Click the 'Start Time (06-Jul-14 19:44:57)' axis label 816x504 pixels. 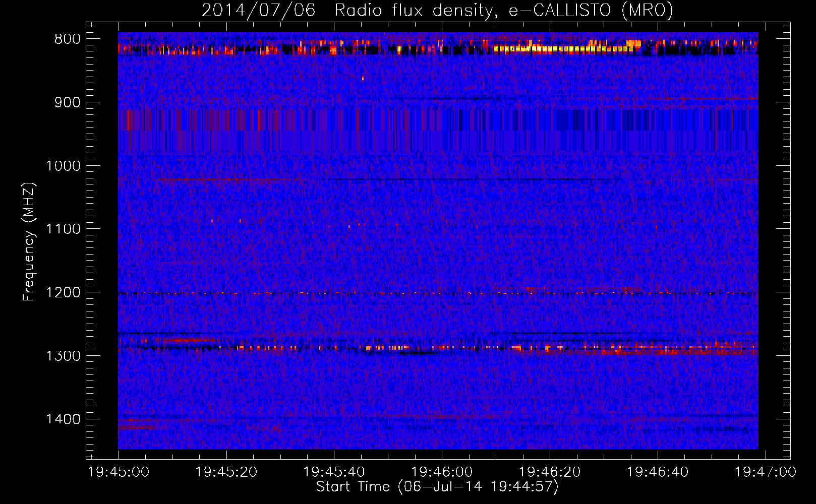click(x=437, y=487)
